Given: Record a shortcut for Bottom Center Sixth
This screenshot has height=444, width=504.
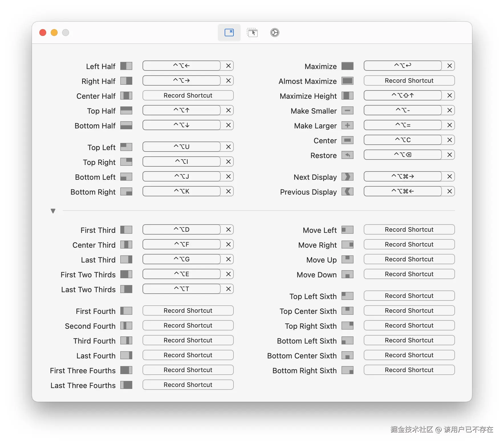Looking at the screenshot, I should coord(409,355).
